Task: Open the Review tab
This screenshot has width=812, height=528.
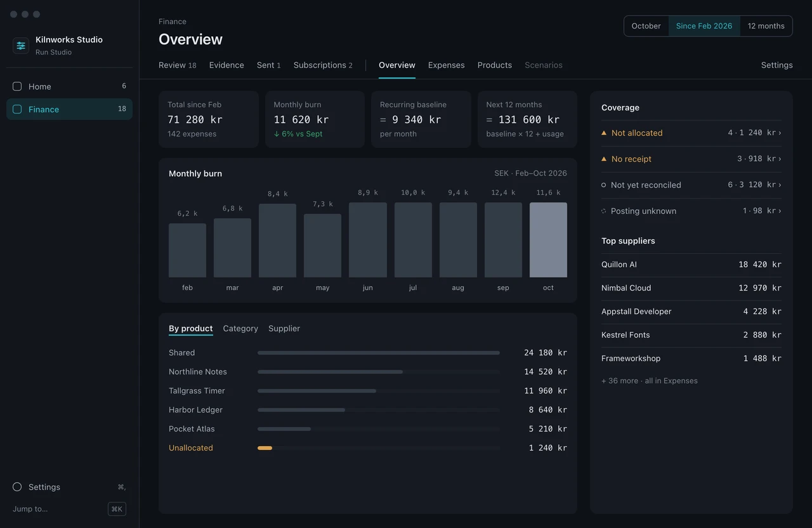Action: pyautogui.click(x=178, y=65)
